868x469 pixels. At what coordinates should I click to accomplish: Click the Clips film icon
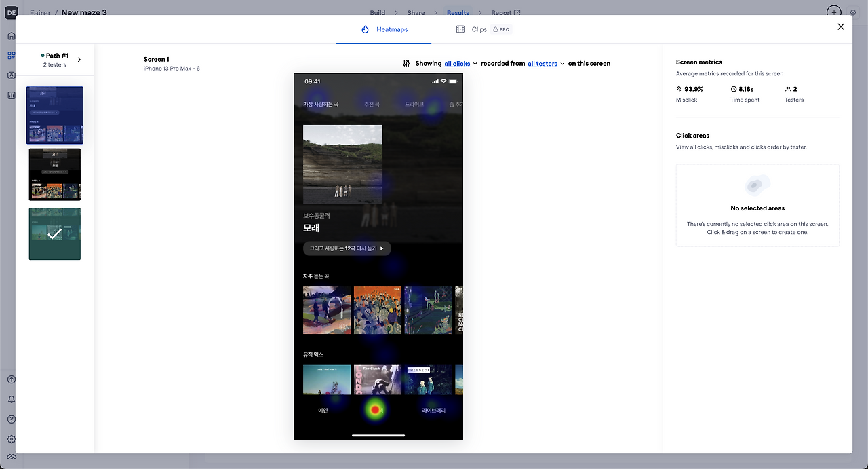point(460,29)
